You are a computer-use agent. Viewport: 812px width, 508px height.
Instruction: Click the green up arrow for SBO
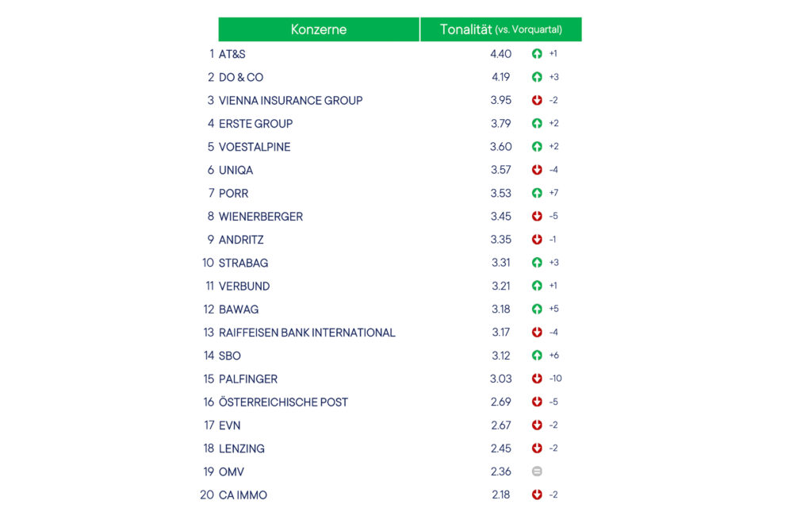(x=537, y=355)
